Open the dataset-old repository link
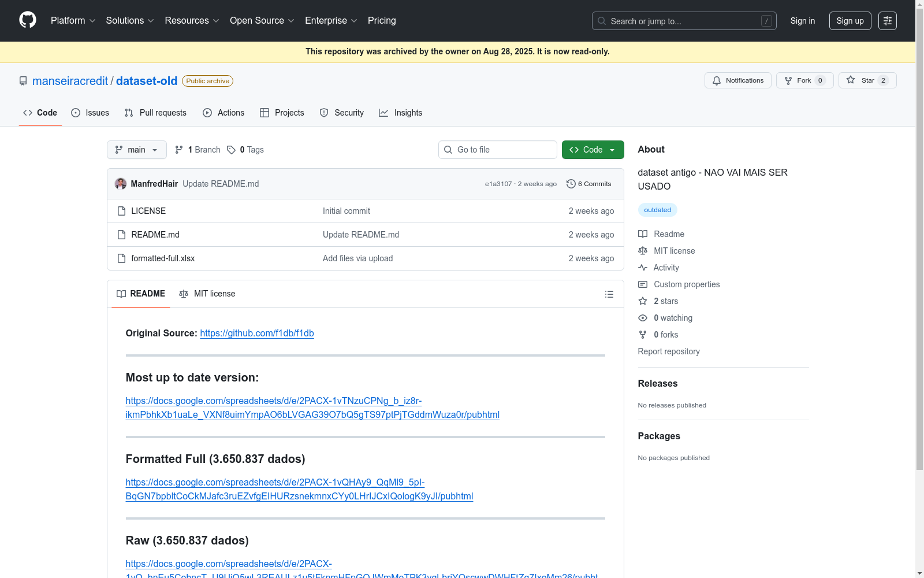The height and width of the screenshot is (578, 924). click(x=147, y=81)
